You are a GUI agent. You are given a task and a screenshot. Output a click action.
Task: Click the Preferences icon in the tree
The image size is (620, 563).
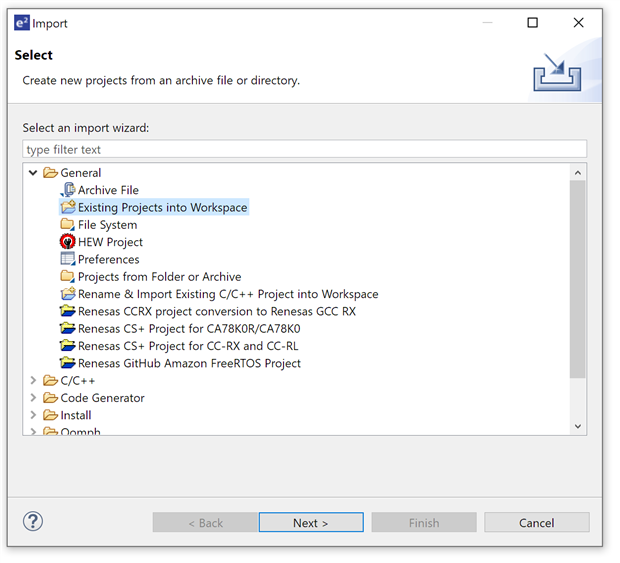68,259
